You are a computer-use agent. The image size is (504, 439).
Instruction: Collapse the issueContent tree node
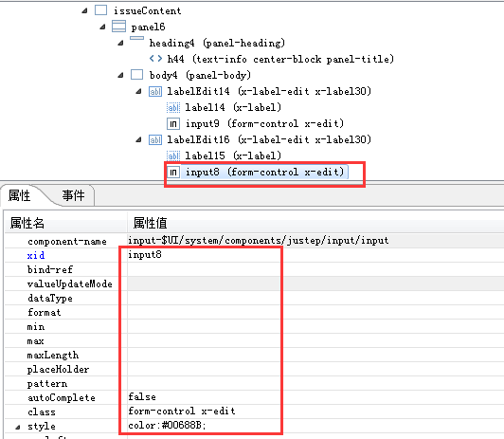click(84, 11)
